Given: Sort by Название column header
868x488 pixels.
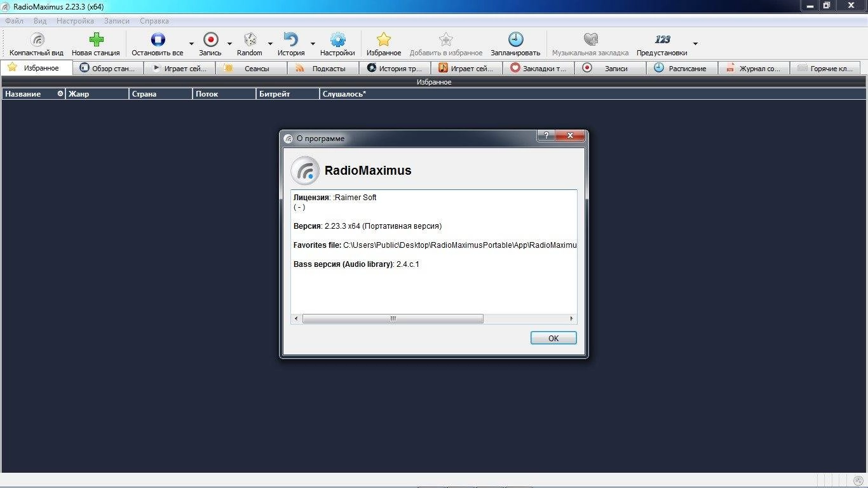Looking at the screenshot, I should (x=34, y=93).
